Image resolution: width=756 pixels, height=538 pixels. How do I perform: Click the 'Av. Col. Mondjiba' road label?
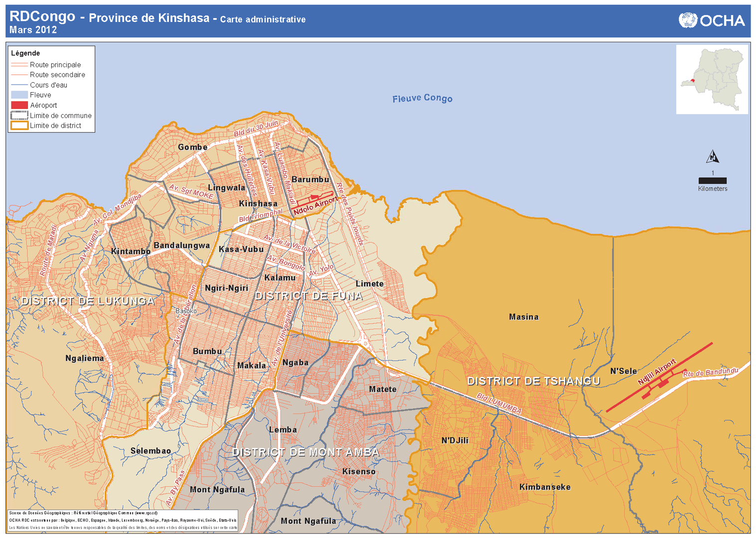(117, 209)
